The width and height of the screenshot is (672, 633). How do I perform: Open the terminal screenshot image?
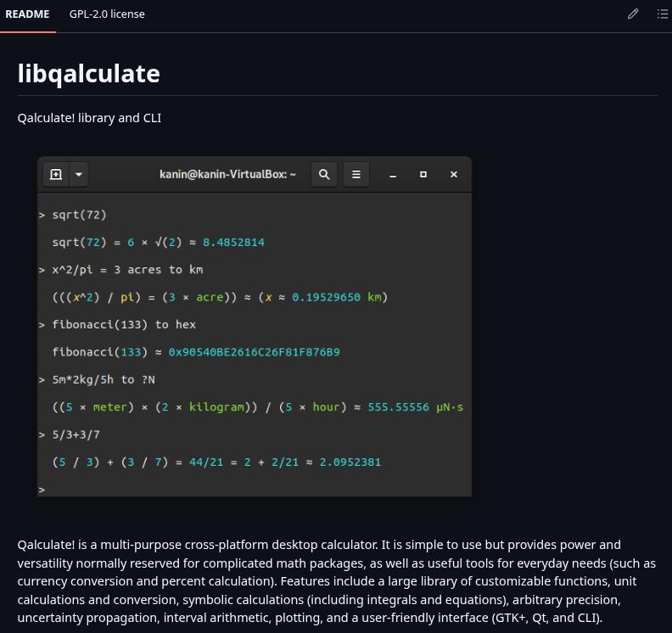point(255,327)
